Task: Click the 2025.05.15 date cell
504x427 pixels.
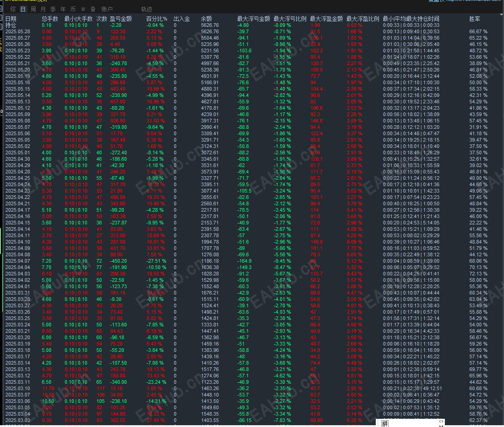Action: pyautogui.click(x=18, y=89)
